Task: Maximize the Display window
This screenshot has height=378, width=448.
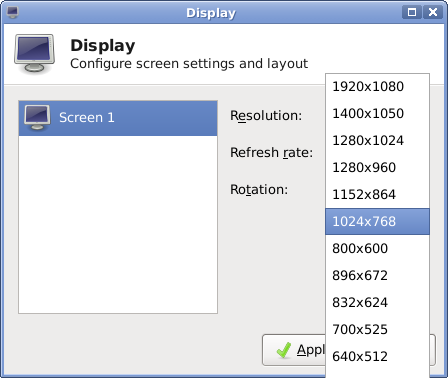Action: point(412,12)
